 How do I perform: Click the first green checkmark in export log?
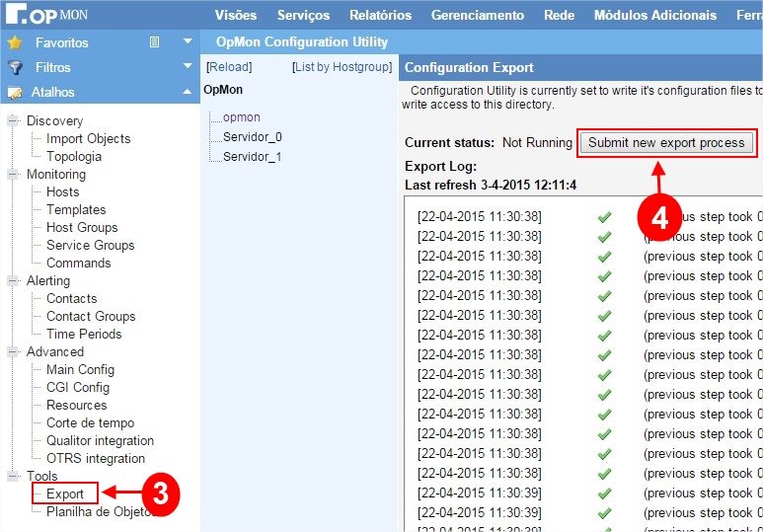(x=604, y=216)
